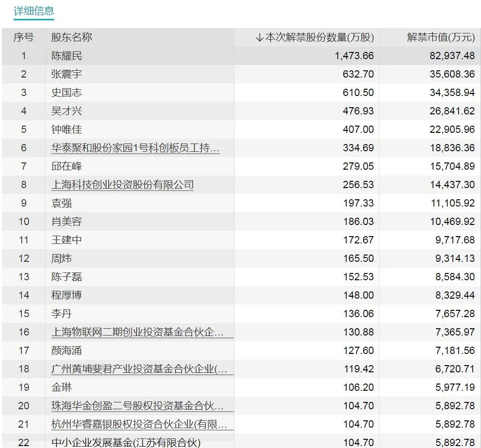Screen dimensions: 481x448
Task: Open 杭州华睿嘉银股权投资合伙企业 link
Action: click(140, 424)
